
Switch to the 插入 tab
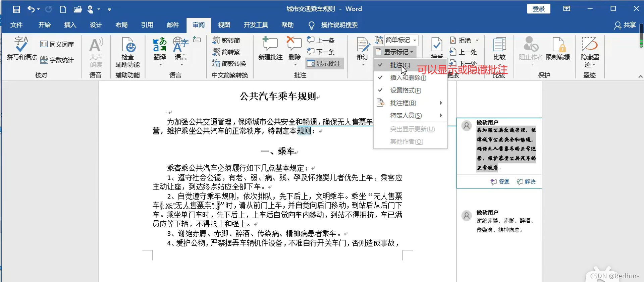(x=70, y=25)
